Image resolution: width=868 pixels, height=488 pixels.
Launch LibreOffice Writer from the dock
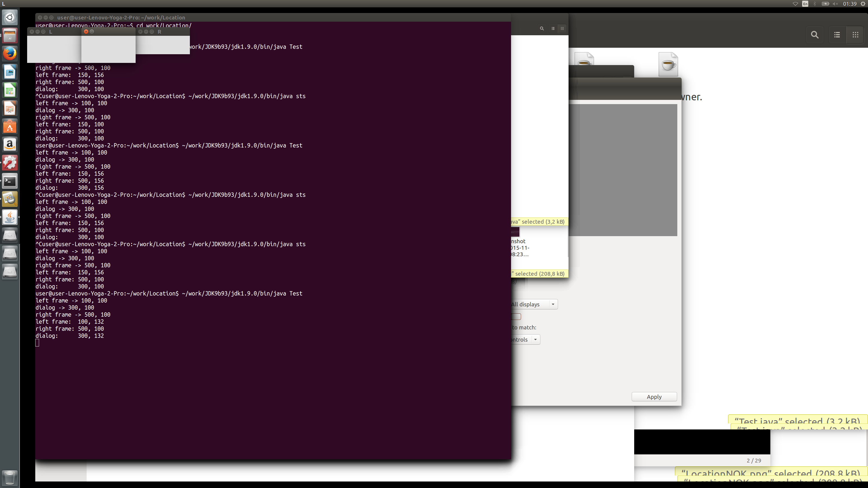pyautogui.click(x=10, y=72)
